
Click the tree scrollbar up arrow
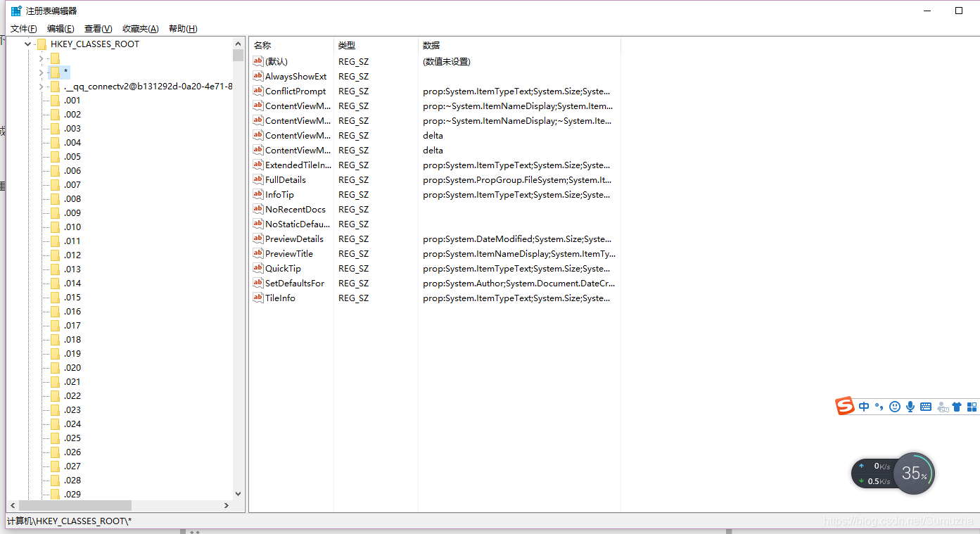point(238,43)
